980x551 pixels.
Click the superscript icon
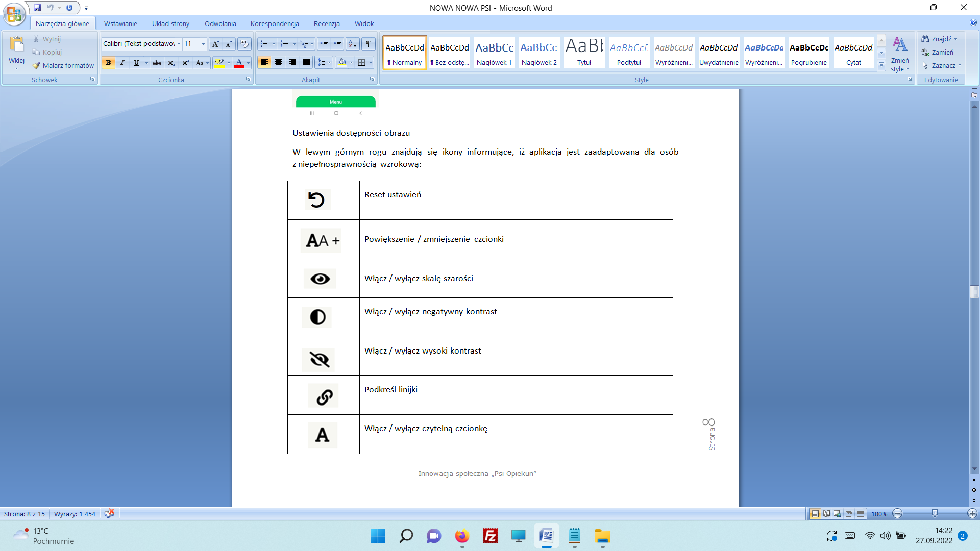click(185, 63)
